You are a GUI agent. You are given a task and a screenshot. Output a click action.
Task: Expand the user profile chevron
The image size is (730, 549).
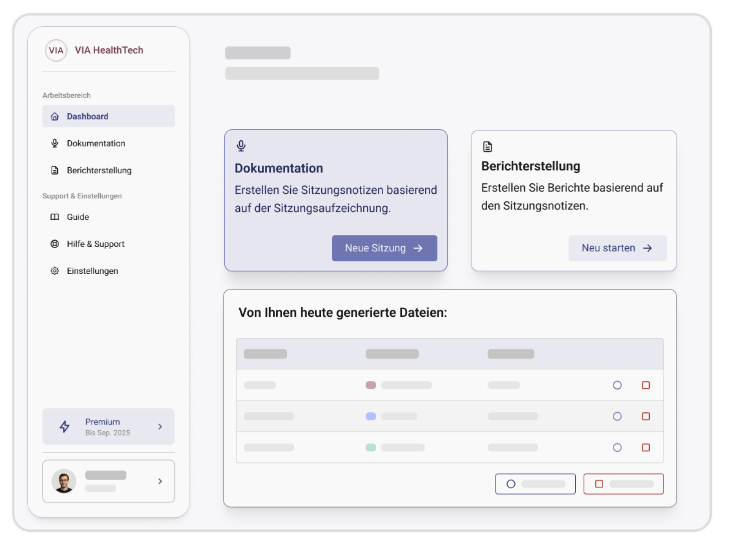tap(160, 481)
